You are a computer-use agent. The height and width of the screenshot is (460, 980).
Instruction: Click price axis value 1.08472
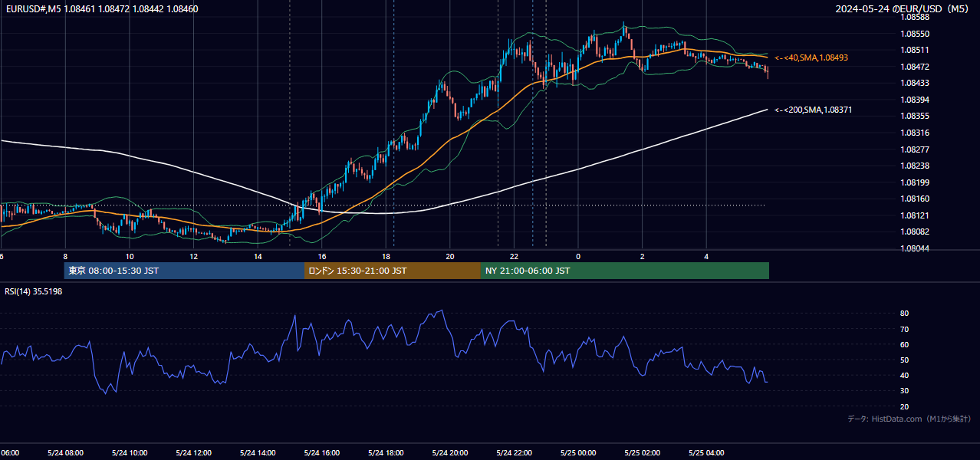point(914,67)
